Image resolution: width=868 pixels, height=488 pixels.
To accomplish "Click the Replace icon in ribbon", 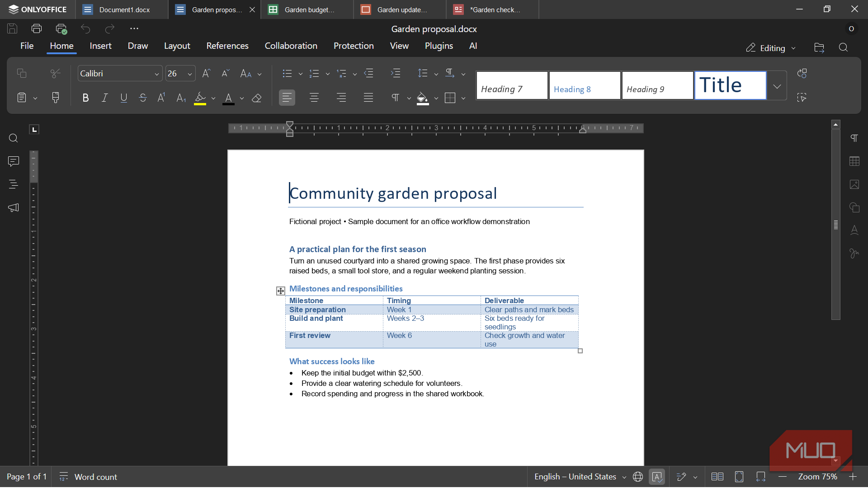I will (802, 73).
